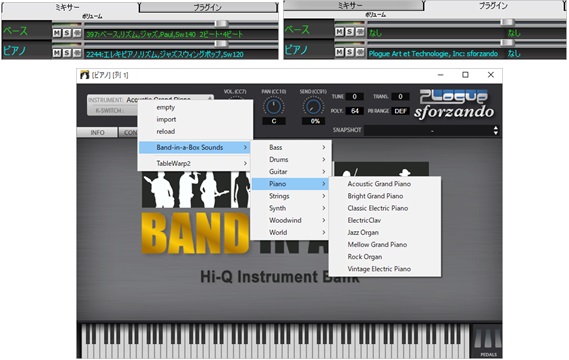Mute the ベース track in left mixer
This screenshot has height=360, width=569.
[57, 33]
